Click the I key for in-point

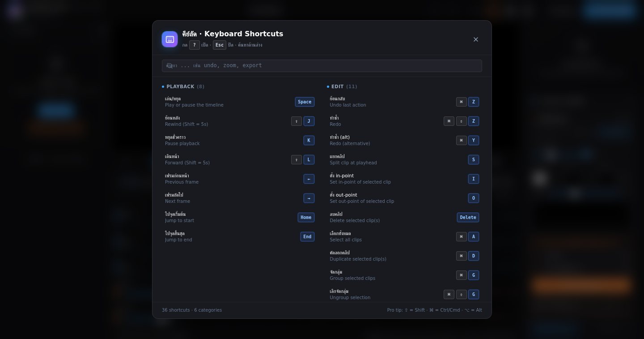click(474, 179)
